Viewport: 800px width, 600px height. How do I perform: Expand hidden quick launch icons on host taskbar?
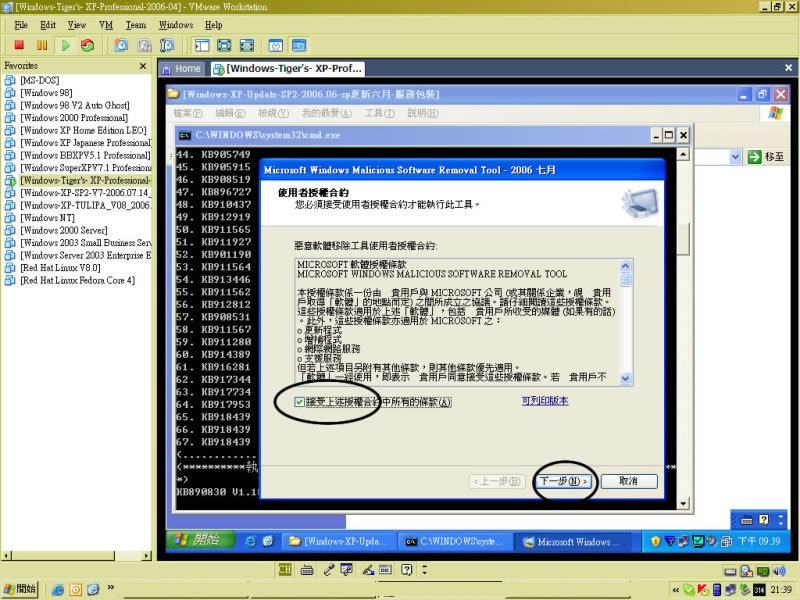pos(111,587)
